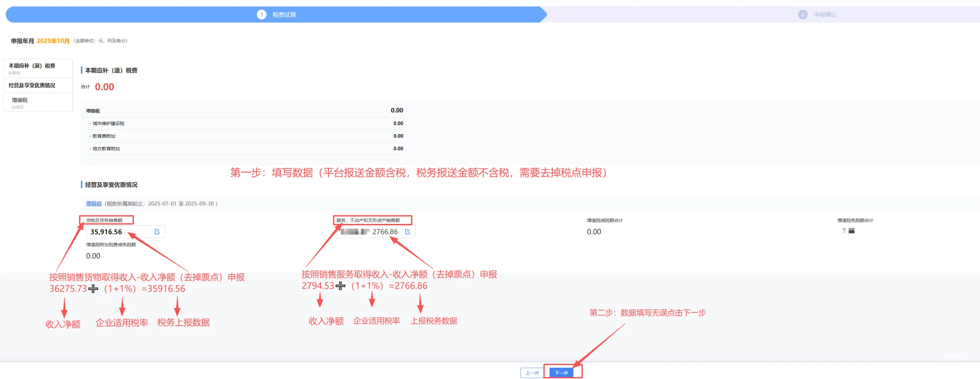Click the 上一步 button

tap(532, 373)
